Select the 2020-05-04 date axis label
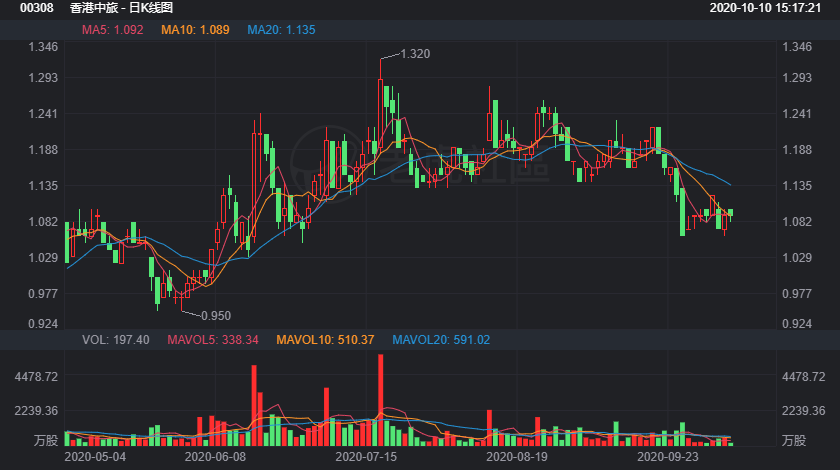 pyautogui.click(x=95, y=457)
